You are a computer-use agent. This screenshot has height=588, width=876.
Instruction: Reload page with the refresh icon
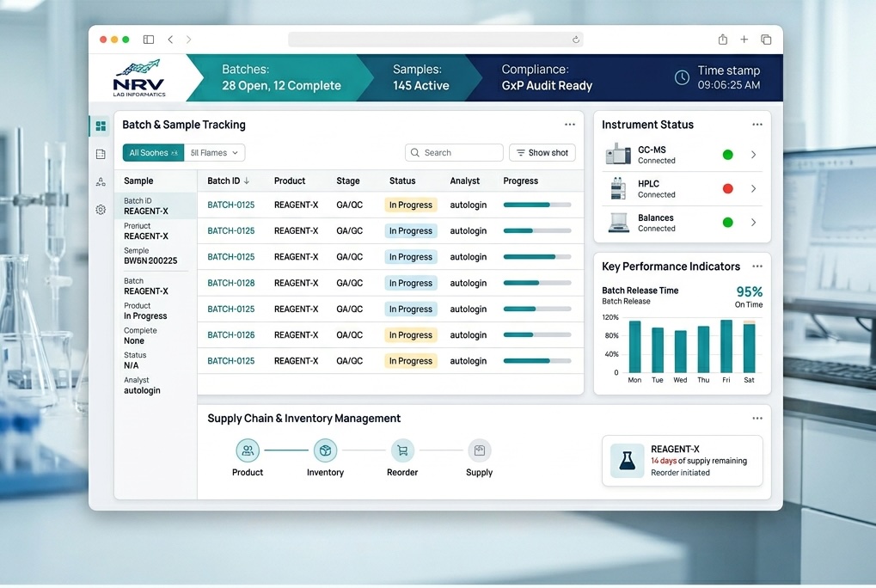coord(575,40)
